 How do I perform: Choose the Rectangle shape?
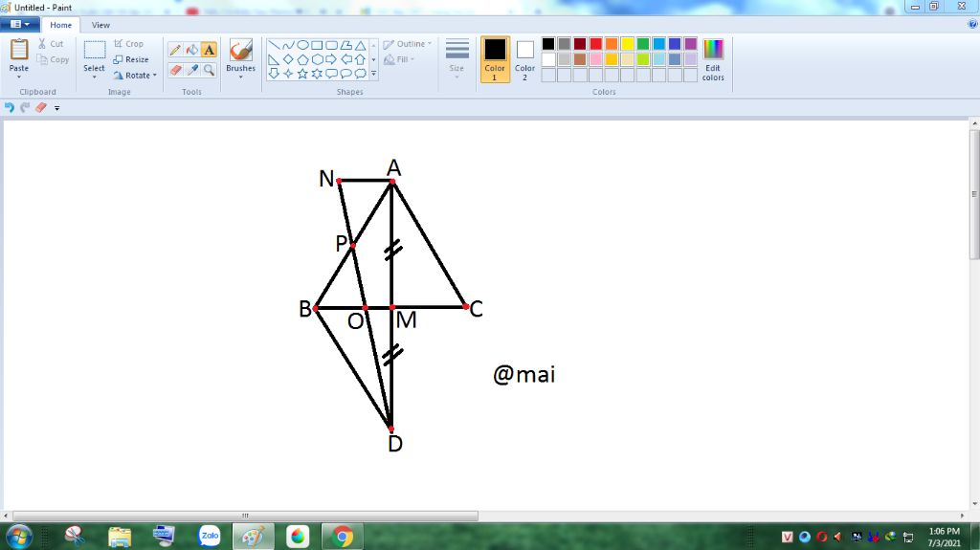[317, 45]
